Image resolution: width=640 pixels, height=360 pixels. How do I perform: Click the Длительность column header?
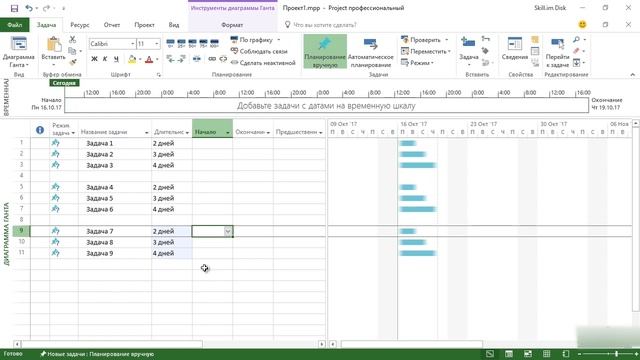click(171, 128)
